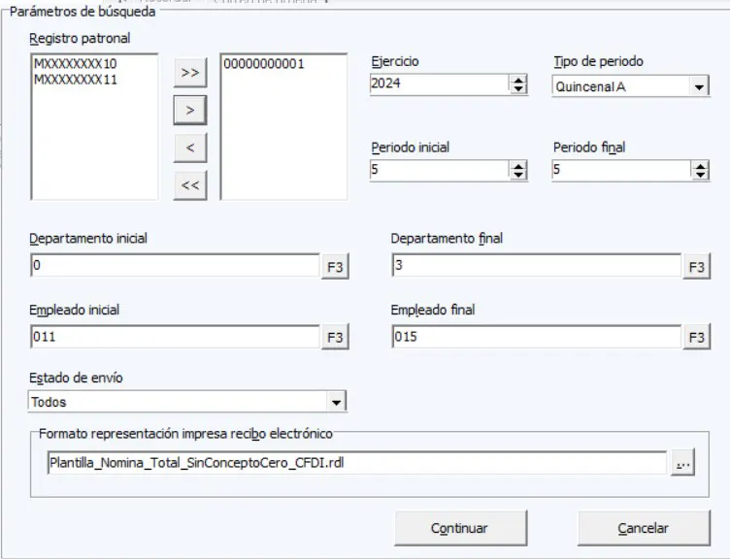Add selected registro with > button
This screenshot has height=560, width=730.
click(x=189, y=111)
